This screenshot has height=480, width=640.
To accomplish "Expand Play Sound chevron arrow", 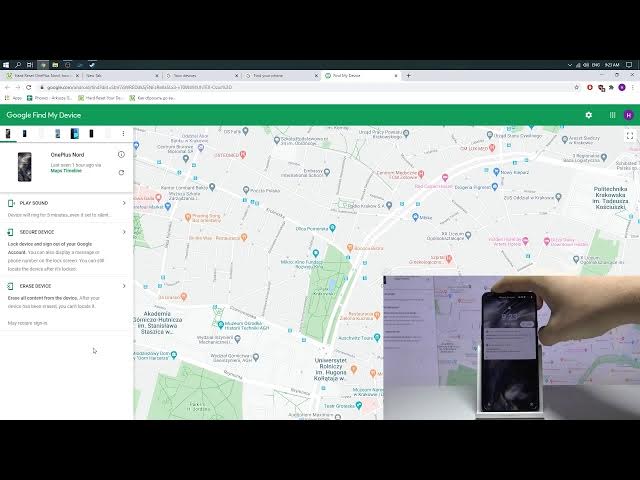I will [124, 203].
